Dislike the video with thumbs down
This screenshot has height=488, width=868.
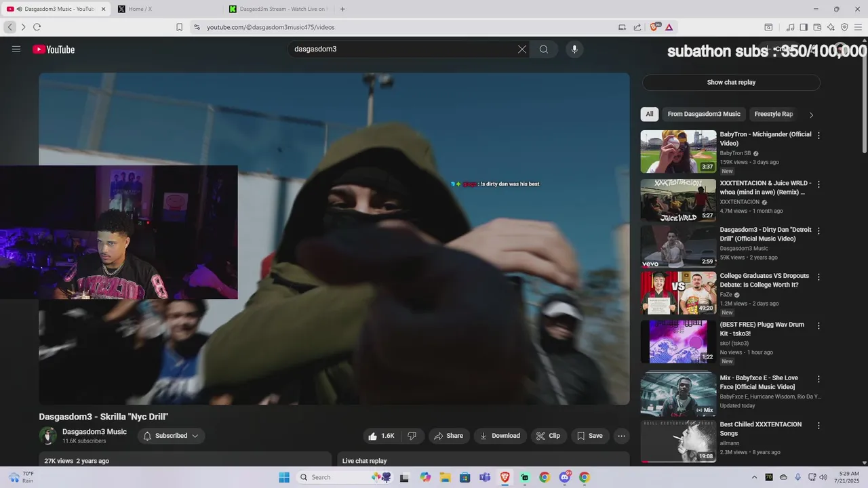[412, 436]
